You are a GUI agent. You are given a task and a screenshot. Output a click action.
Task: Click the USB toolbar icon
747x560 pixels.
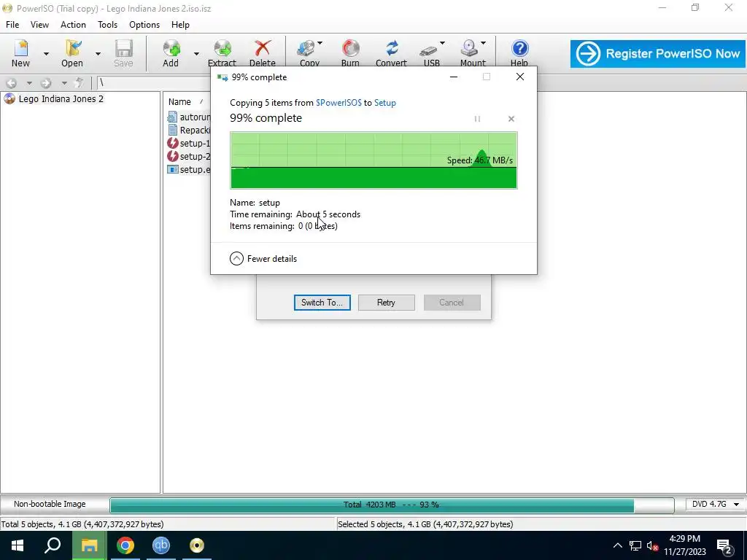(430, 52)
